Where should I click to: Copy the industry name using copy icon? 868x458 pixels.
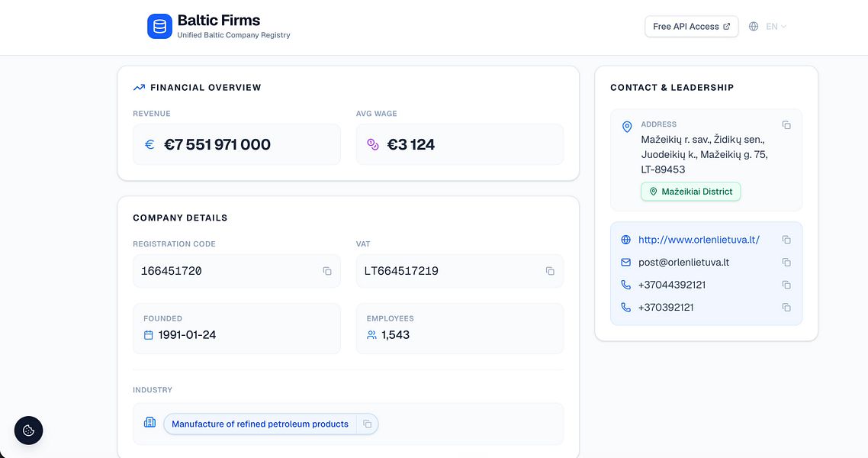(367, 424)
